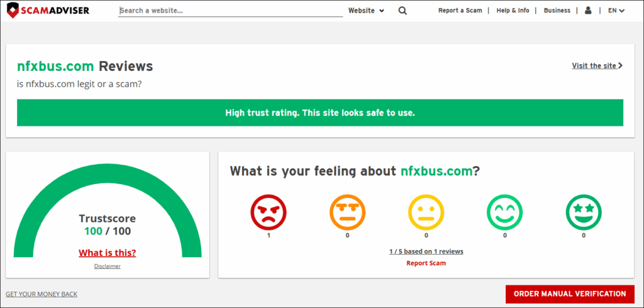Select the star-eyed green face rating
Image resolution: width=644 pixels, height=308 pixels.
click(584, 212)
